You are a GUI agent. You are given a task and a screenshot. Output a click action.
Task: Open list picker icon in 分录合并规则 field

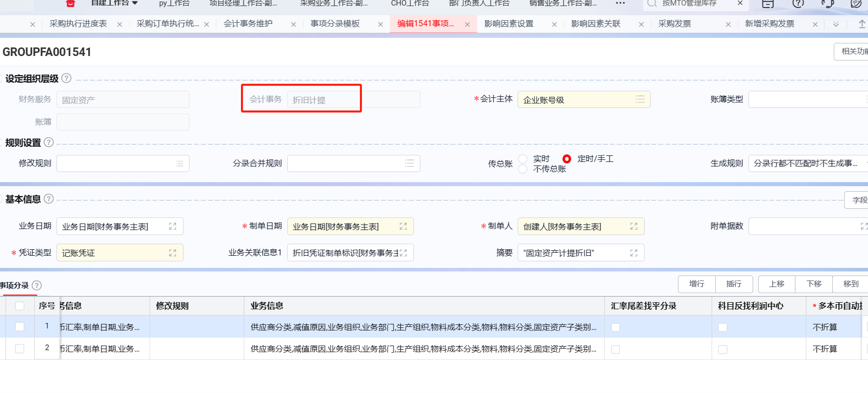pyautogui.click(x=409, y=163)
